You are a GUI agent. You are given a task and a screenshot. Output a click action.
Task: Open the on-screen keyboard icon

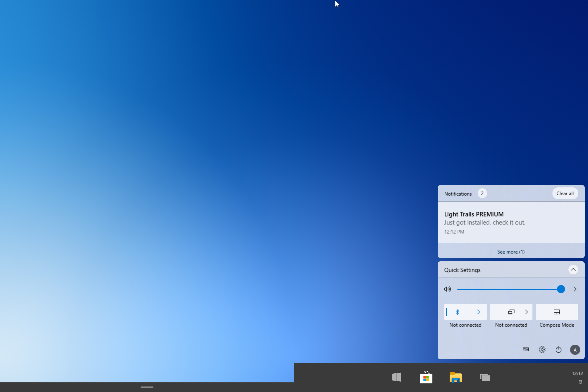point(526,350)
